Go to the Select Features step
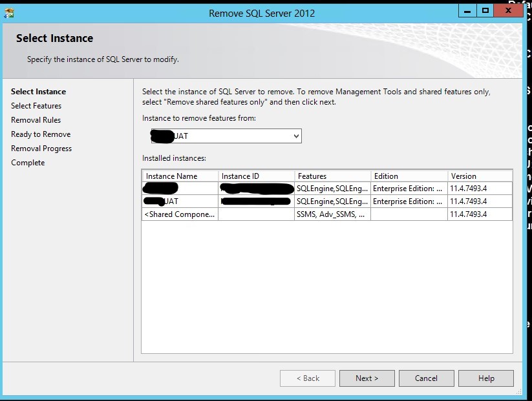The image size is (532, 401). pos(36,106)
